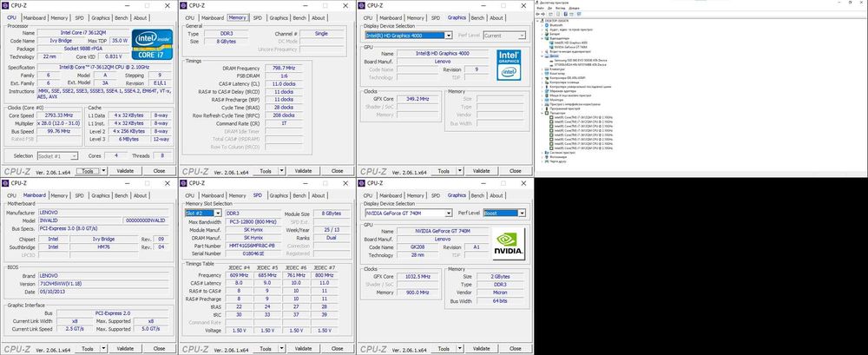Click the CAS# Latency value 11.0 clocks
Image resolution: width=868 pixels, height=355 pixels.
(x=284, y=83)
